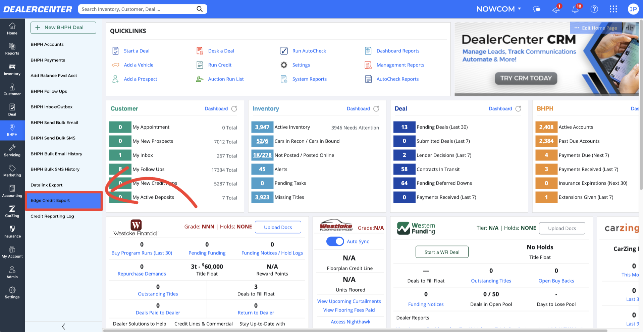
Task: Go to the Customer sidebar section
Action: [x=12, y=90]
